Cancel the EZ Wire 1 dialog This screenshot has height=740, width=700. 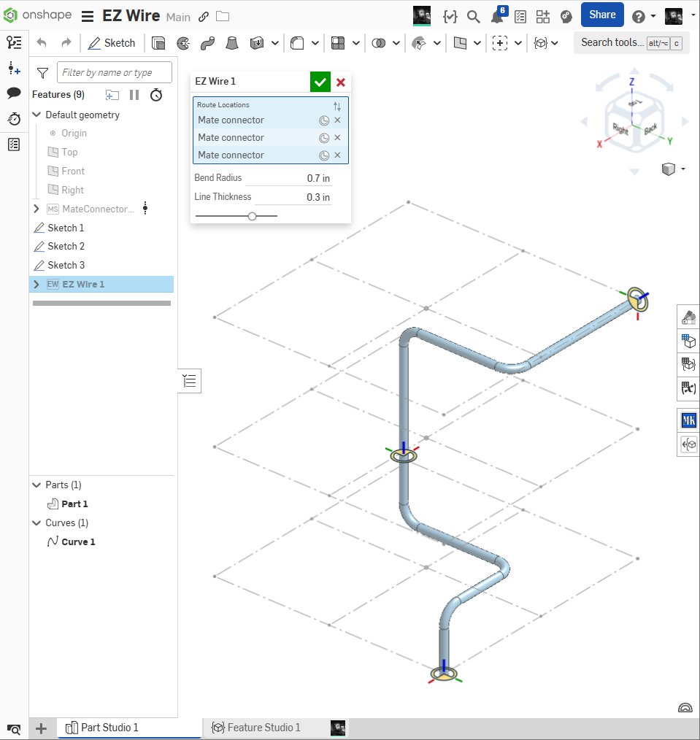coord(341,82)
